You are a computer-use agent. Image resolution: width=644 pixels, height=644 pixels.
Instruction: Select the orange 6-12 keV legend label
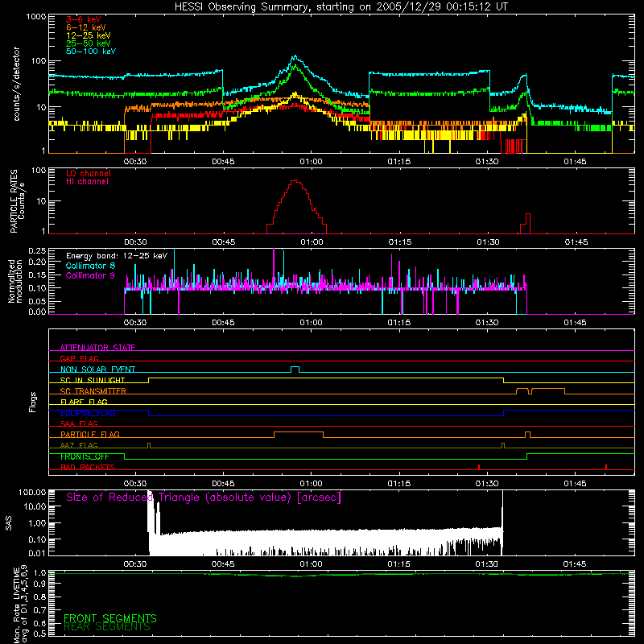click(x=86, y=27)
